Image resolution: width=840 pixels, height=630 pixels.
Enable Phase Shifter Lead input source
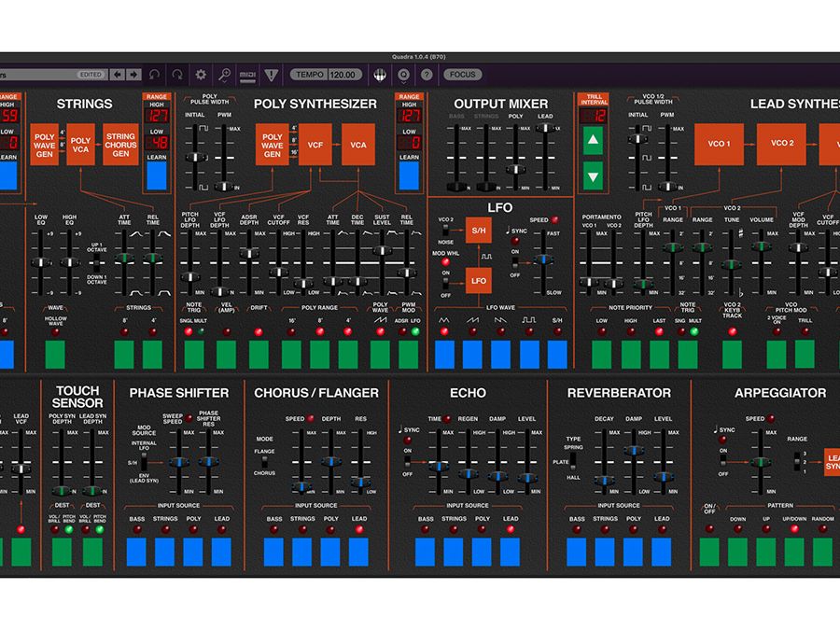click(x=221, y=553)
